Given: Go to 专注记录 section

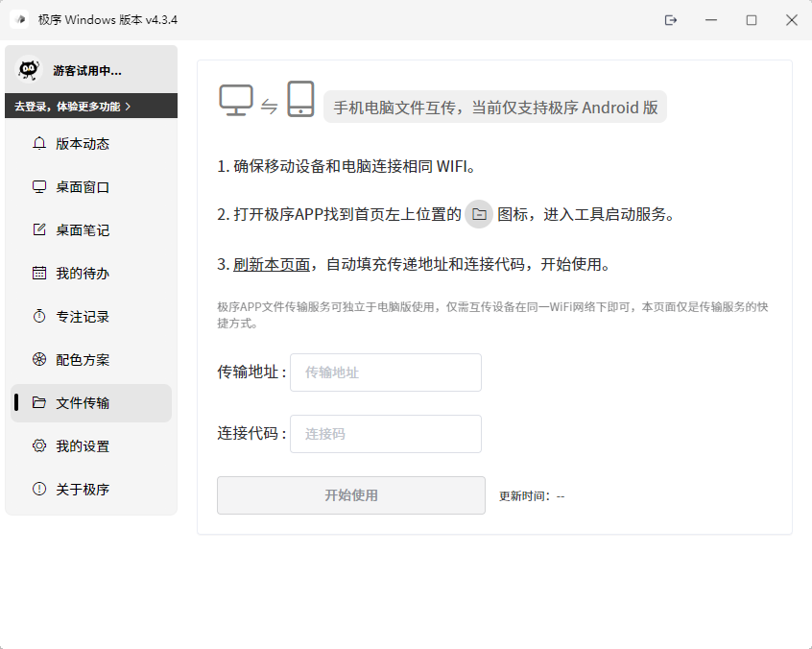Looking at the screenshot, I should click(91, 317).
